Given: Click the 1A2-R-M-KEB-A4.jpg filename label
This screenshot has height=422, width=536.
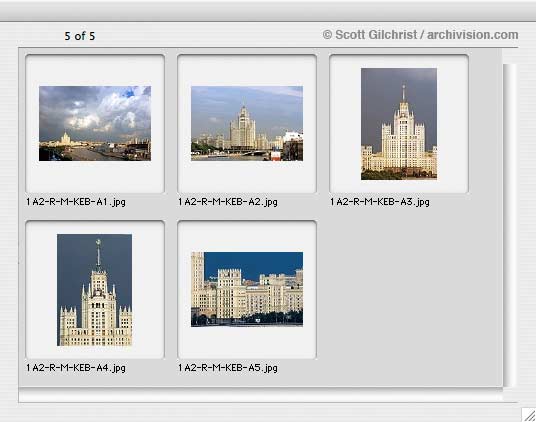Looking at the screenshot, I should [x=76, y=368].
